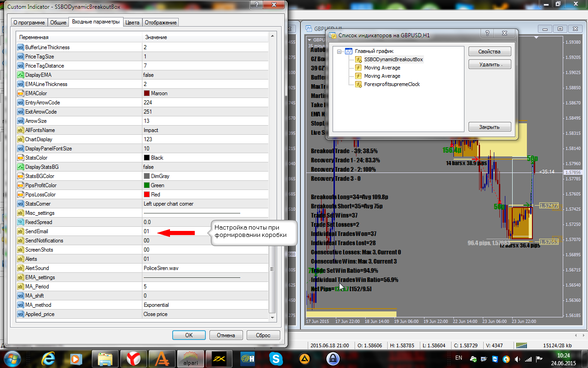Click the EN language indicator in tray
Image resolution: width=588 pixels, height=368 pixels.
click(458, 358)
